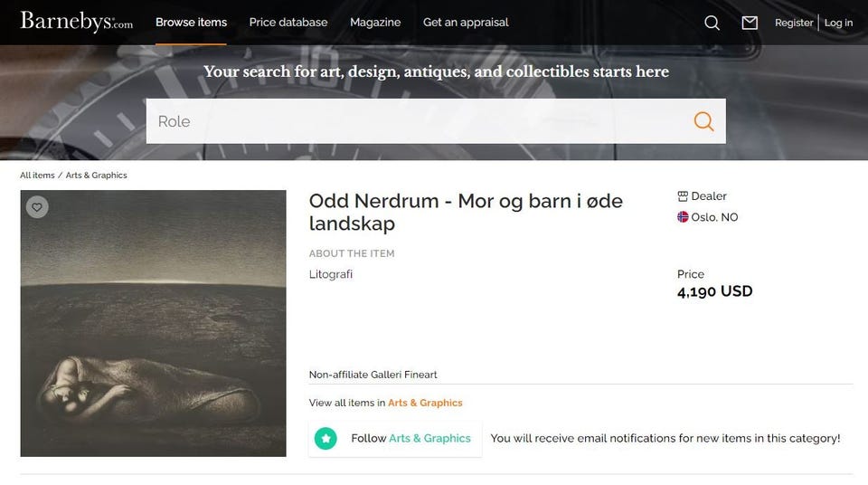Click the Dealer shop icon

pos(683,196)
